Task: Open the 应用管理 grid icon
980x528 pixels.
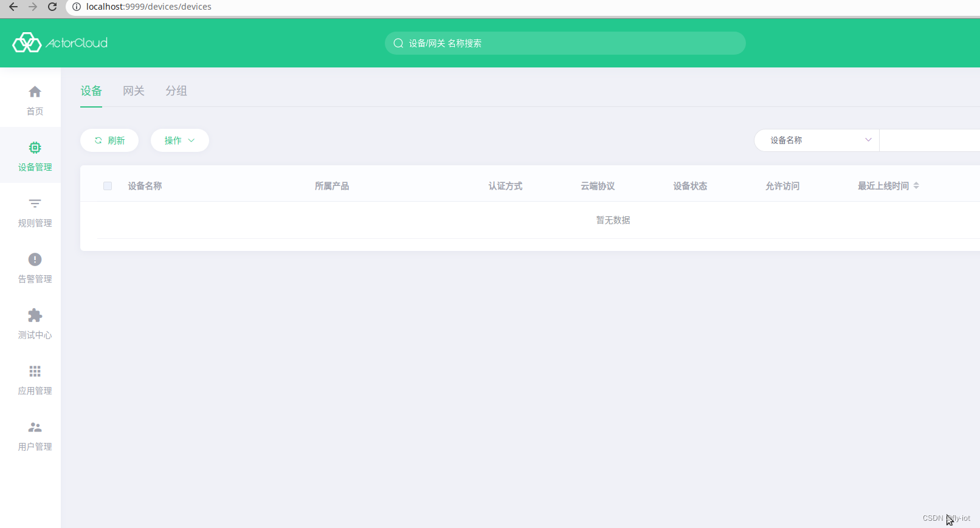Action: pos(35,371)
